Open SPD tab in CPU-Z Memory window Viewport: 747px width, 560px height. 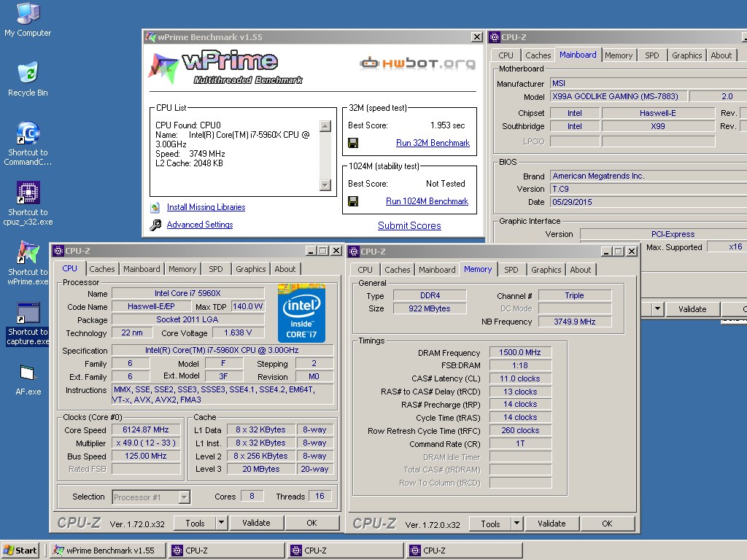(511, 270)
